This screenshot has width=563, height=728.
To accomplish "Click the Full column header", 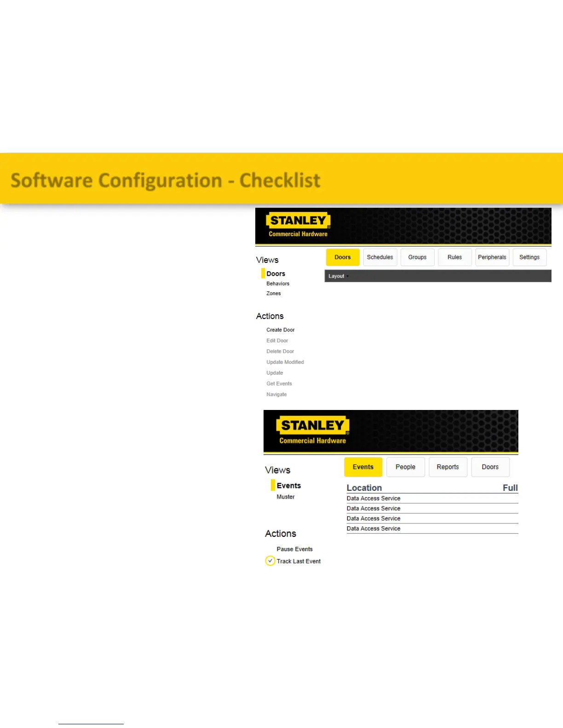I will (510, 488).
